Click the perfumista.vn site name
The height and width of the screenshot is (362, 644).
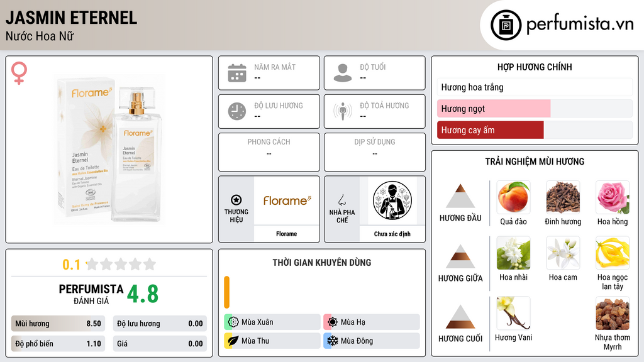(x=580, y=24)
